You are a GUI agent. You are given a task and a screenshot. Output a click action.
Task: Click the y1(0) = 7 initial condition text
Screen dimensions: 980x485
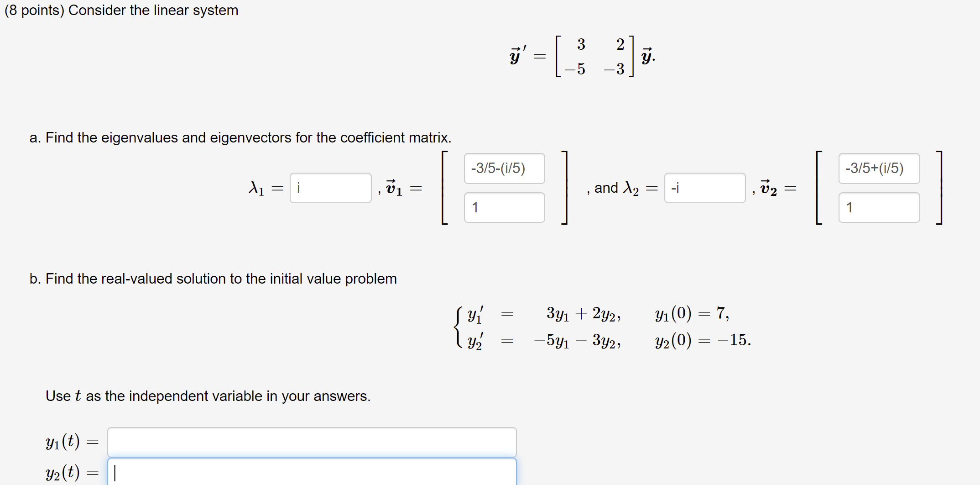pyautogui.click(x=691, y=313)
